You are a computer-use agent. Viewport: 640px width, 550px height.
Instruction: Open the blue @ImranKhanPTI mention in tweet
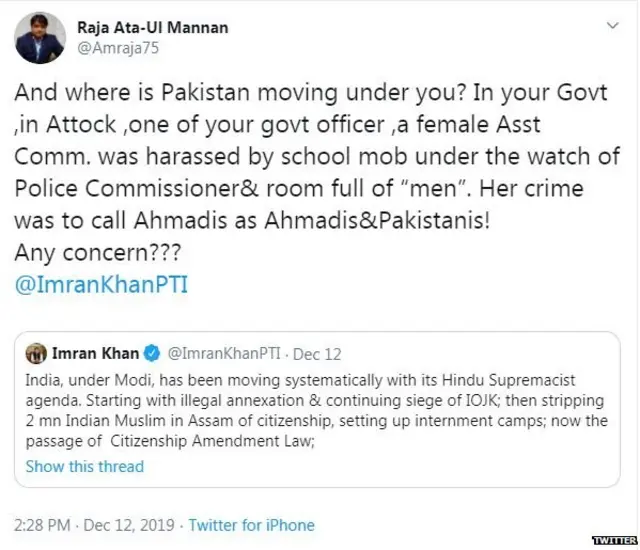pos(101,284)
